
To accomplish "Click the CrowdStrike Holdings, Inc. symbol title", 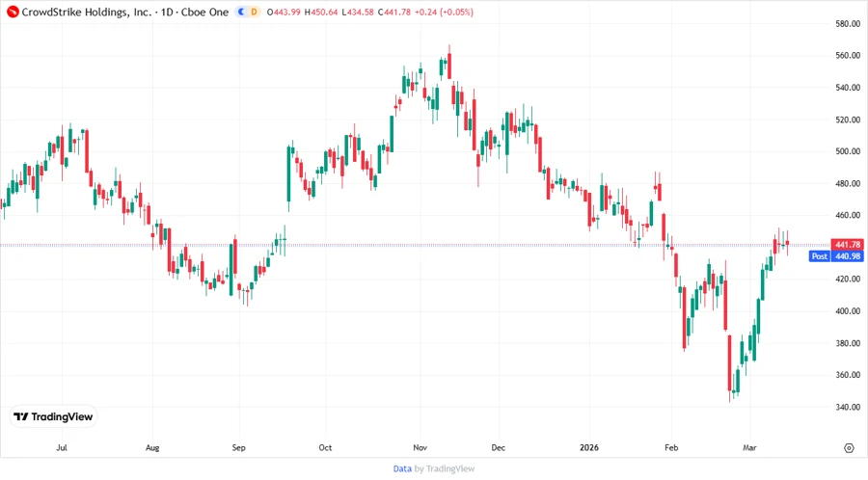I will [87, 12].
